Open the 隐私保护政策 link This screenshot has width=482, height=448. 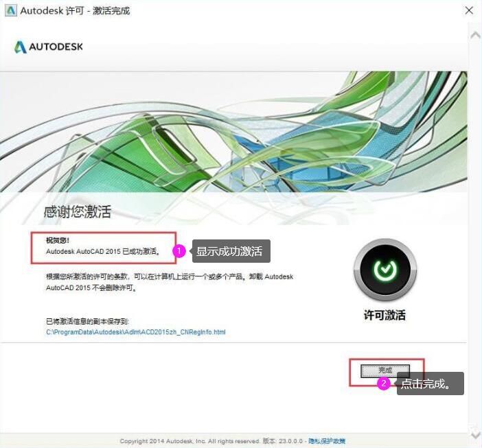point(327,441)
